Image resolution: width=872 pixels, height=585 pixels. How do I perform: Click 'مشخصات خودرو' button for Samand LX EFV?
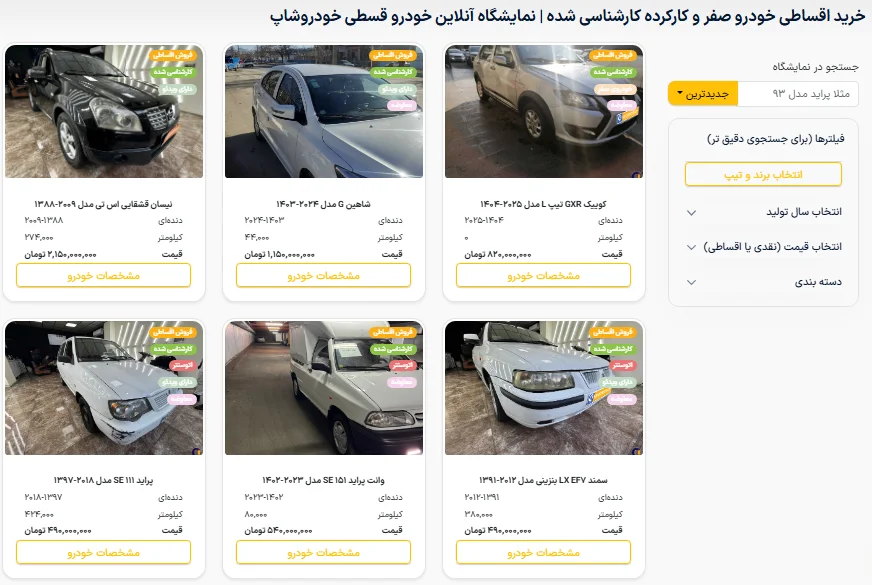[543, 552]
